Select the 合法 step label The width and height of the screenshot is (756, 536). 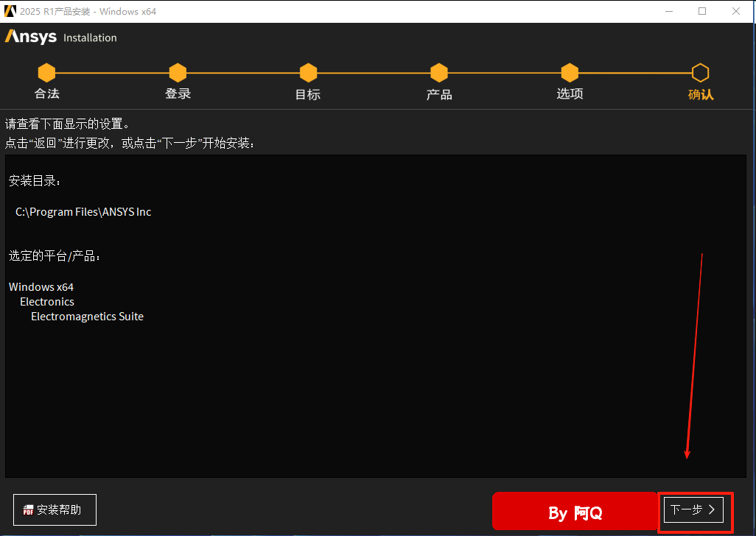pos(46,94)
